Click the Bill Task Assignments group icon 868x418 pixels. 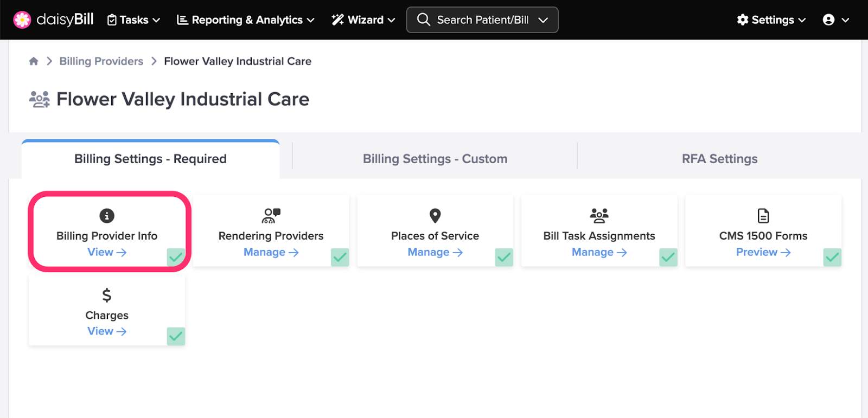coord(599,216)
